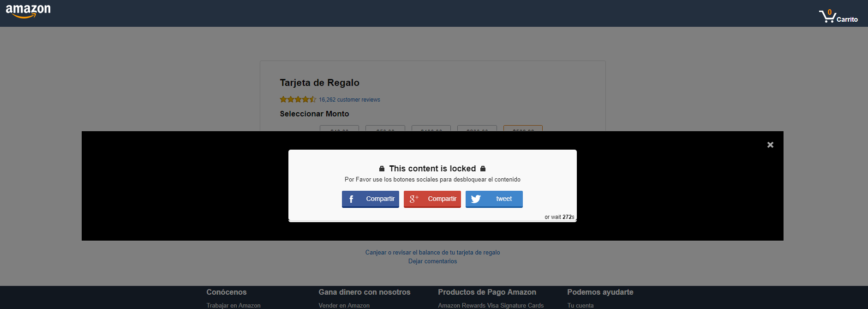Click the 'Seleccionar Monto' label

click(315, 114)
